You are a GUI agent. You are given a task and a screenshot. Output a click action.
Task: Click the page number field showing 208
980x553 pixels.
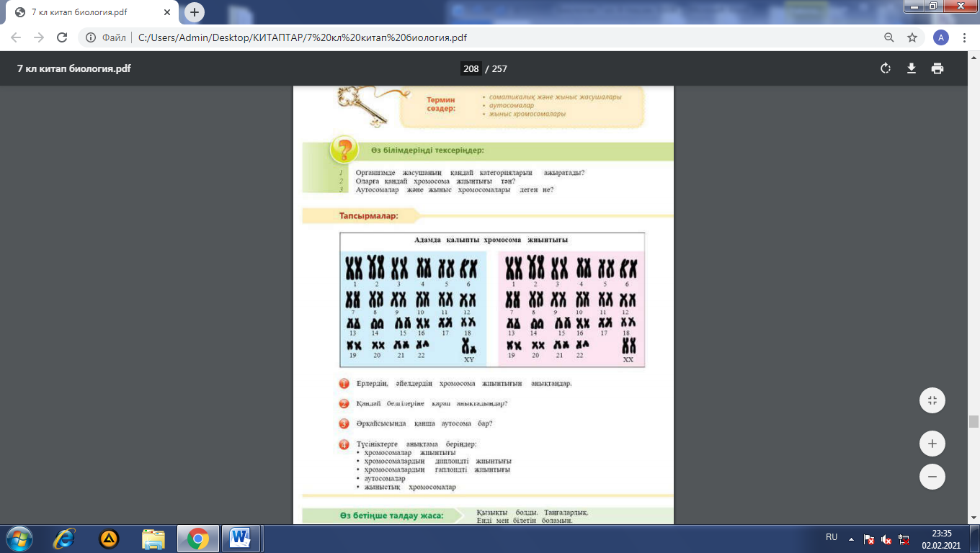click(x=471, y=69)
